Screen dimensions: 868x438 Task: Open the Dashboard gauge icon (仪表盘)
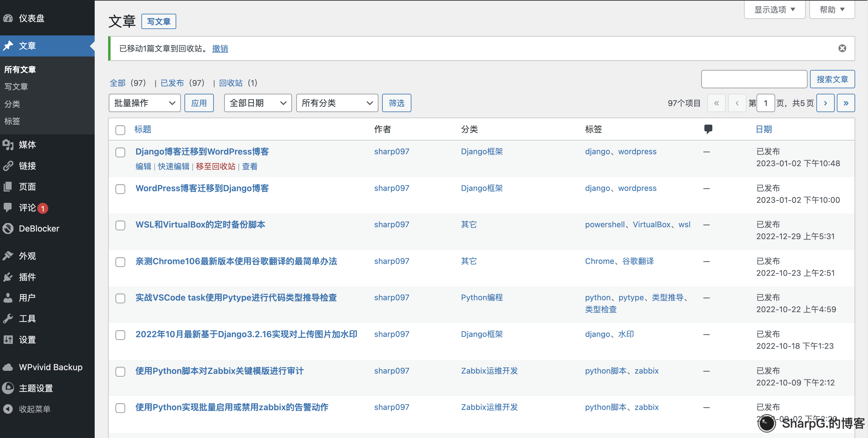coord(8,18)
